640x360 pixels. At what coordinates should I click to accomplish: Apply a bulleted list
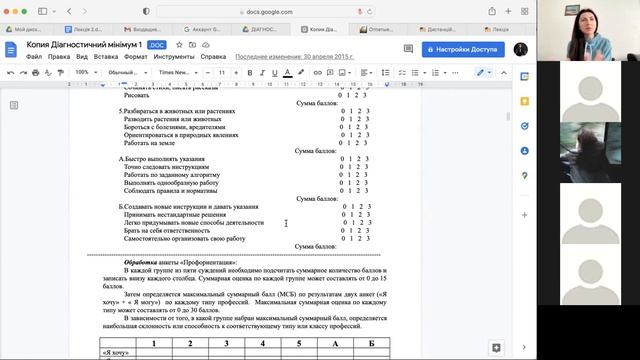click(415, 73)
